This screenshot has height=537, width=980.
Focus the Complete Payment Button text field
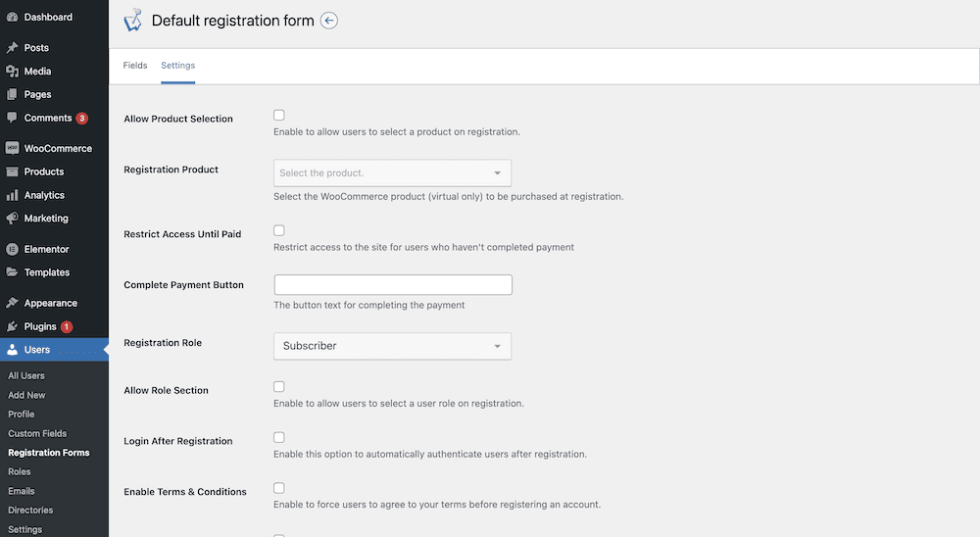(x=393, y=285)
